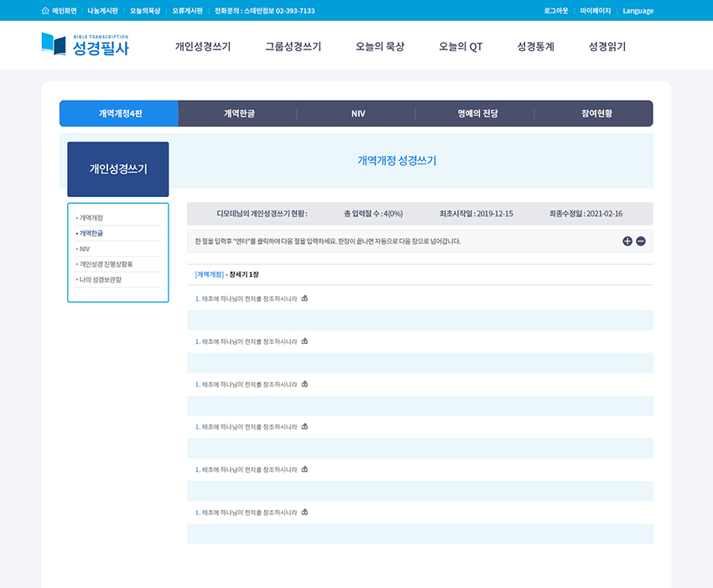This screenshot has width=713, height=588.
Task: Click the small icon after the sixth verse
Action: click(x=304, y=512)
